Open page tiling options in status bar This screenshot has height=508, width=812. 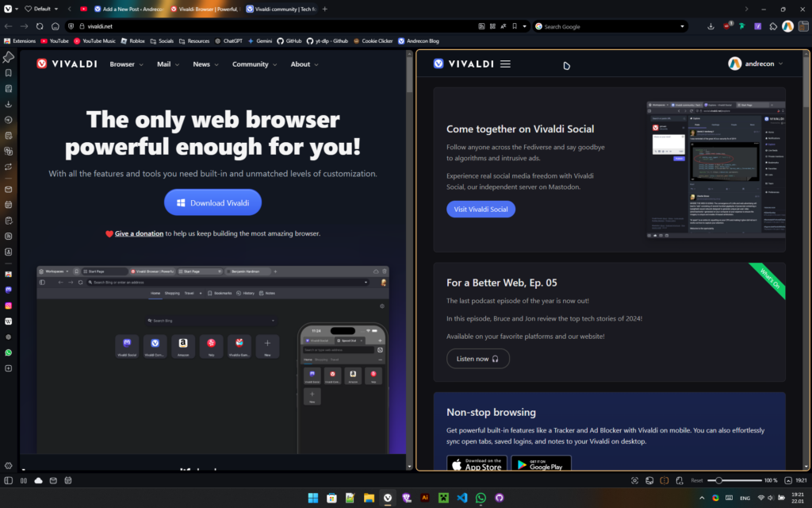click(x=665, y=480)
